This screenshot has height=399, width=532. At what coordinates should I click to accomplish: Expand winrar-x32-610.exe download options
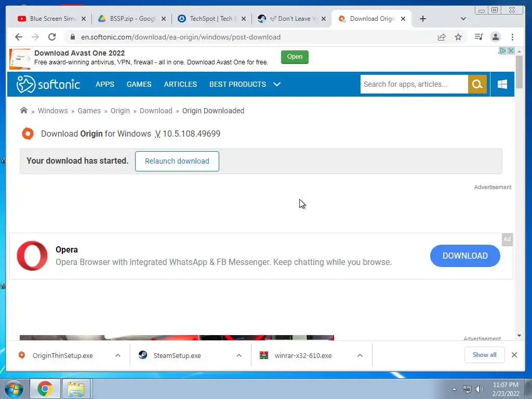pyautogui.click(x=360, y=355)
